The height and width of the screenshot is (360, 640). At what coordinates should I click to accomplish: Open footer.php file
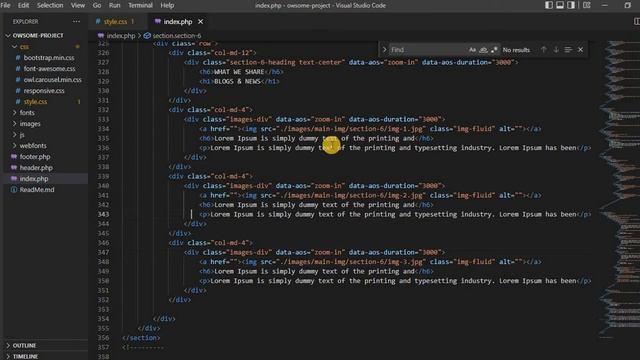35,157
